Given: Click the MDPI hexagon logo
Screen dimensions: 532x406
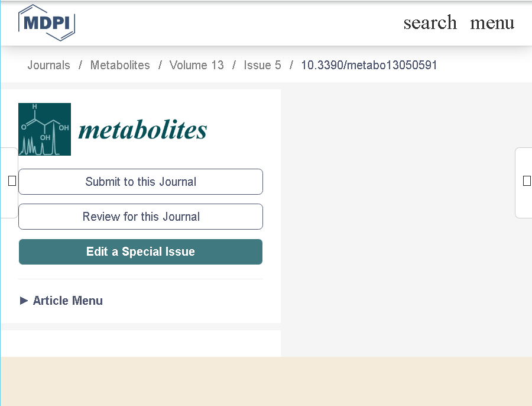Looking at the screenshot, I should tap(47, 22).
